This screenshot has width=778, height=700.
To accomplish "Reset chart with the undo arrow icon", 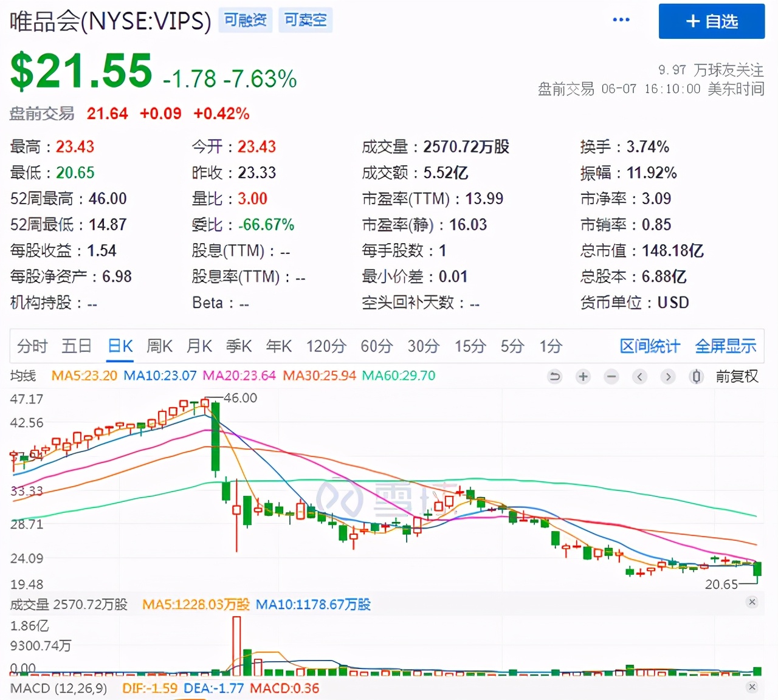I will click(555, 377).
